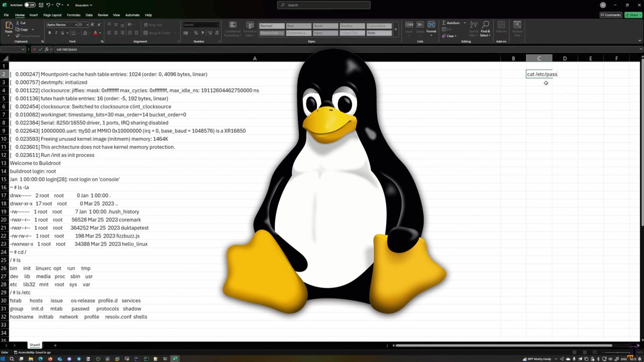Toggle Wrap Text
This screenshot has height=362, width=644.
[x=153, y=25]
